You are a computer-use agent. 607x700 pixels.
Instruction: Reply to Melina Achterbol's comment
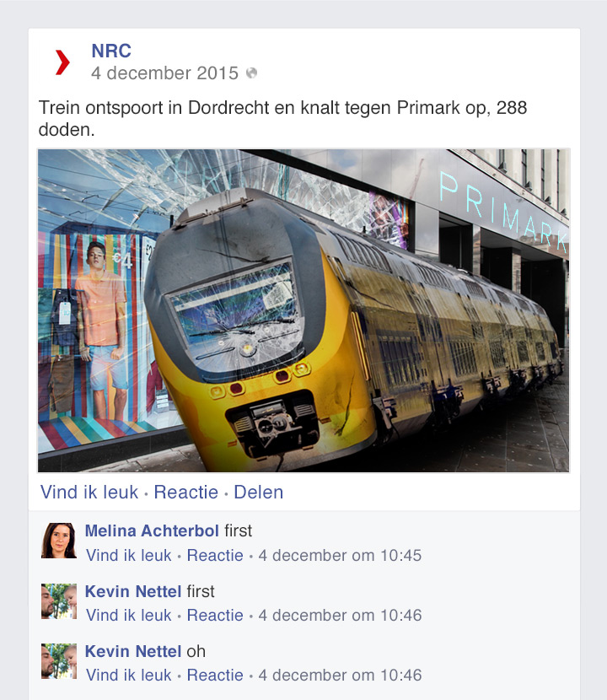(215, 555)
